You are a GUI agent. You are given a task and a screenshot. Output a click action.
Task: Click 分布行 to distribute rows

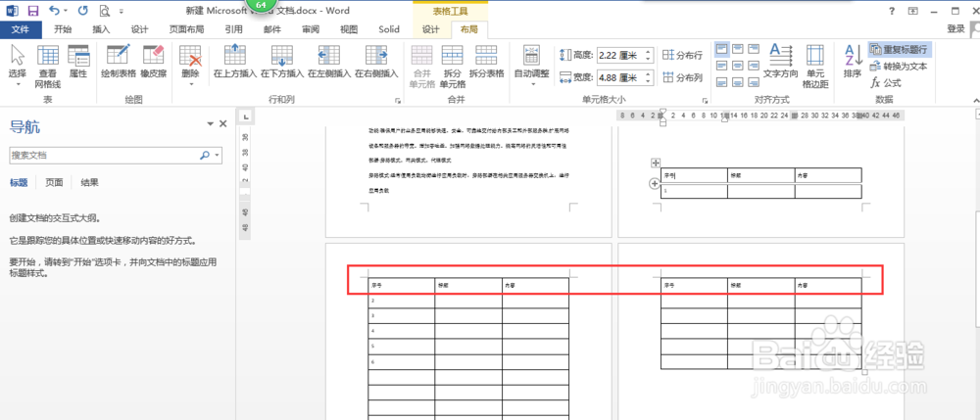coord(682,56)
